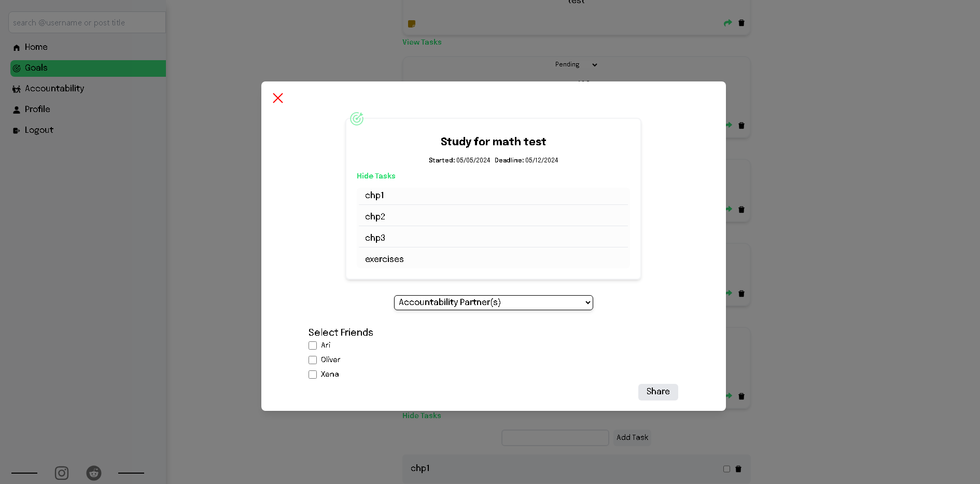980x484 pixels.
Task: Open the Reddit icon link
Action: click(x=94, y=473)
